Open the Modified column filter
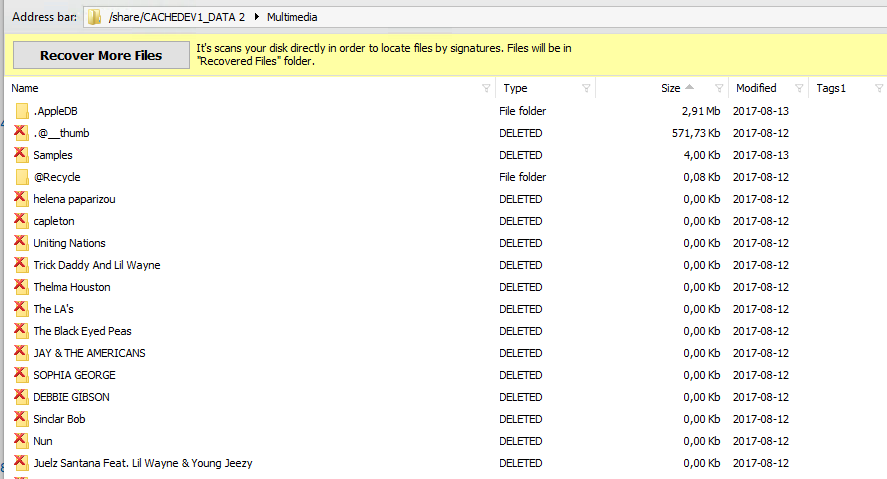The width and height of the screenshot is (887, 479). [799, 88]
